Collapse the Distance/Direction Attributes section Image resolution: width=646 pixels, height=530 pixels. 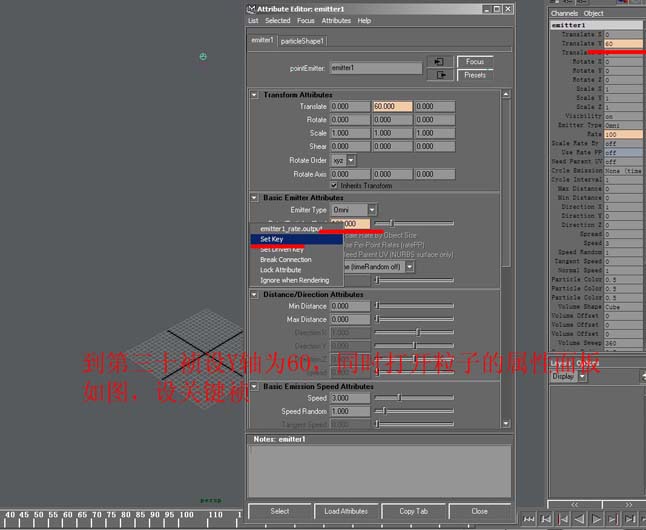[254, 294]
